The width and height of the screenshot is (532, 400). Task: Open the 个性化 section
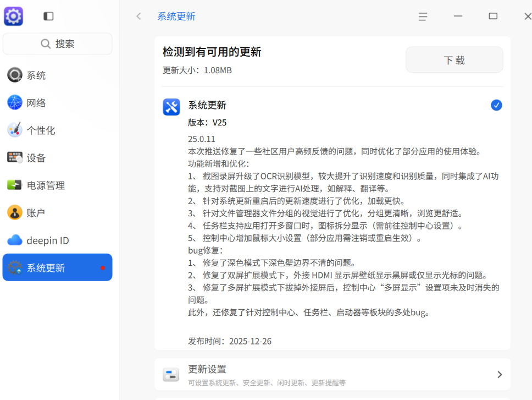(x=57, y=130)
